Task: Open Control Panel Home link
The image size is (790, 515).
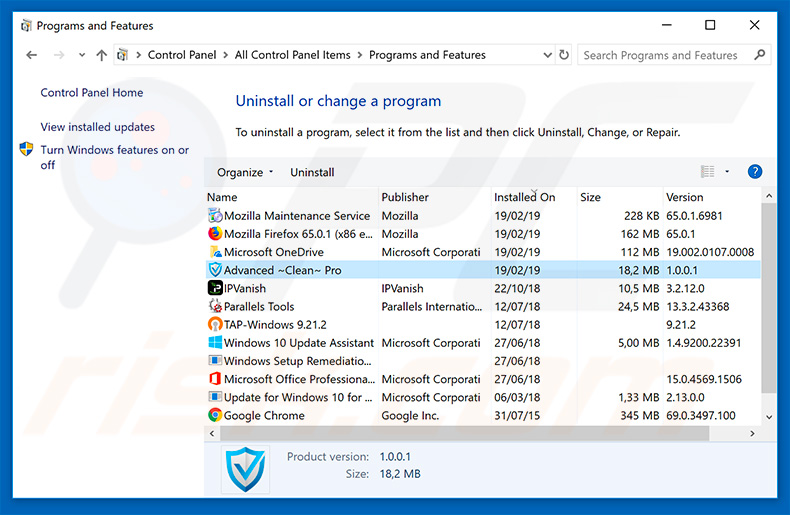Action: pos(92,93)
